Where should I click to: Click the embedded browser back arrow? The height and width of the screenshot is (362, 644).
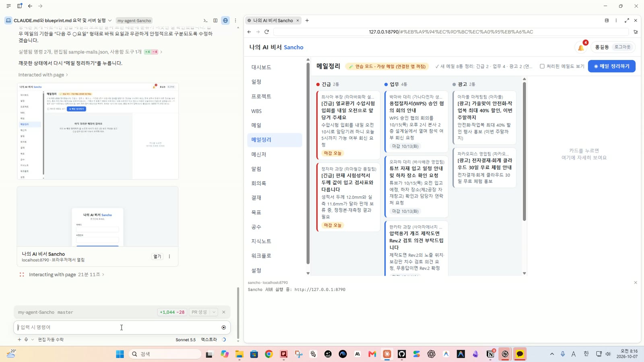(249, 32)
